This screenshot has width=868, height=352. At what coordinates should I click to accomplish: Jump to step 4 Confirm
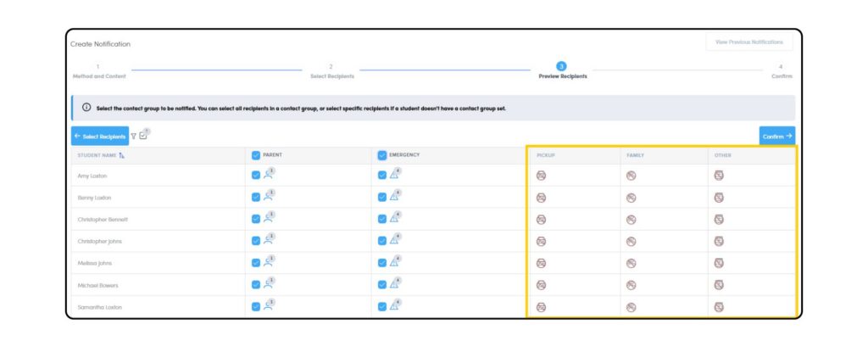point(781,71)
